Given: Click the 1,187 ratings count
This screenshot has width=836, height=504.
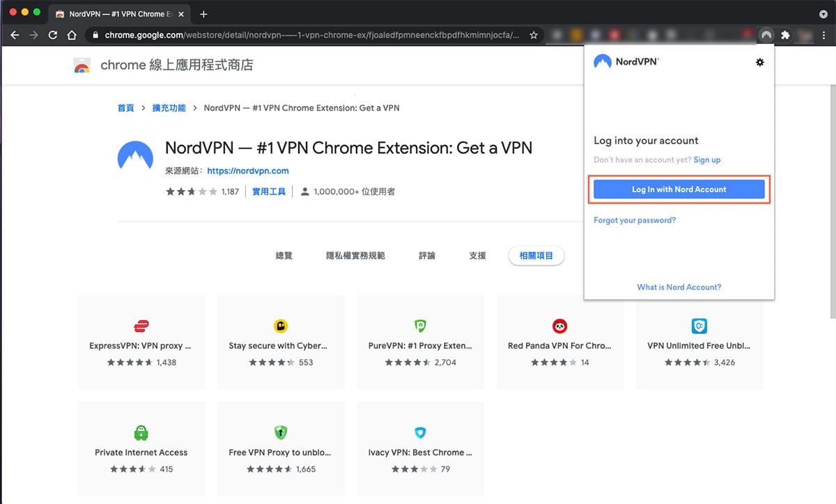Looking at the screenshot, I should point(230,191).
